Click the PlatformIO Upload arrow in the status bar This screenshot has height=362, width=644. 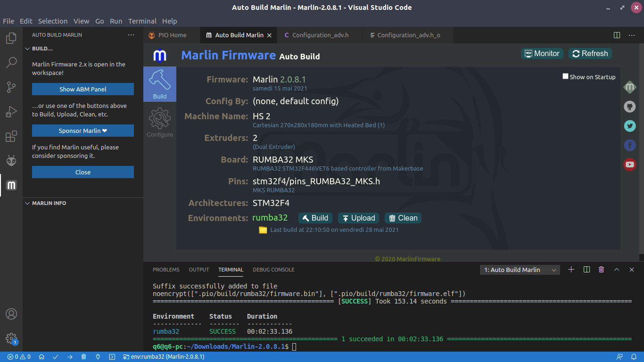click(70, 357)
